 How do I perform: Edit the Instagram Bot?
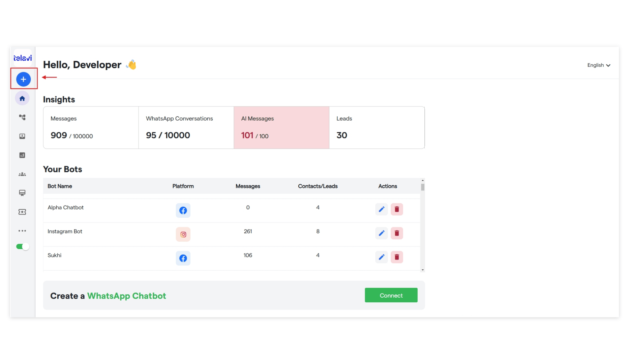(381, 233)
